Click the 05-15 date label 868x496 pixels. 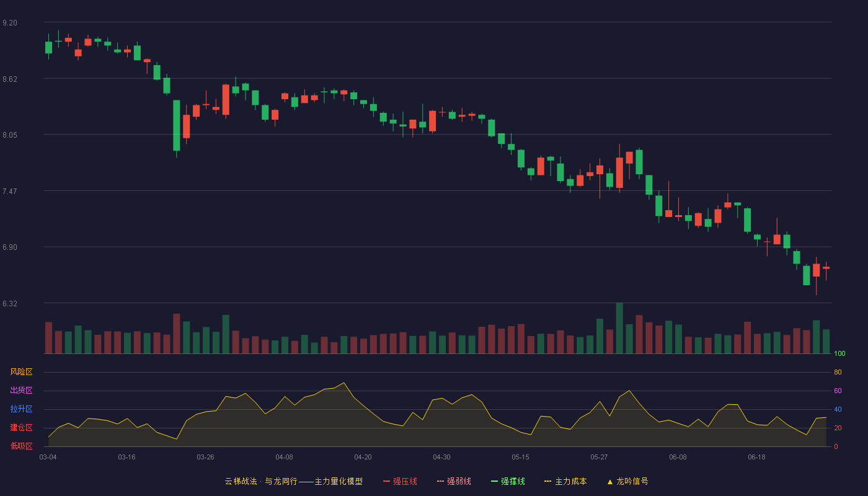coord(520,457)
